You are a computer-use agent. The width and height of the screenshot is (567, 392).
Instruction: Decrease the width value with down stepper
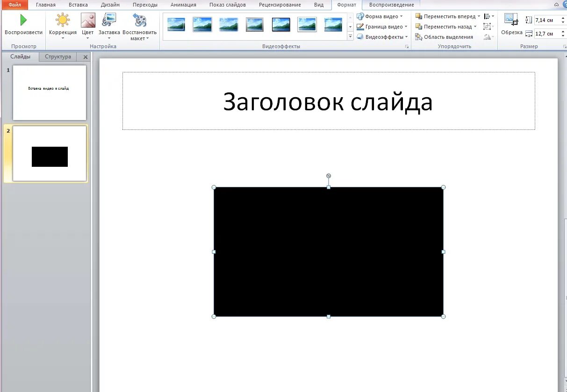click(563, 36)
